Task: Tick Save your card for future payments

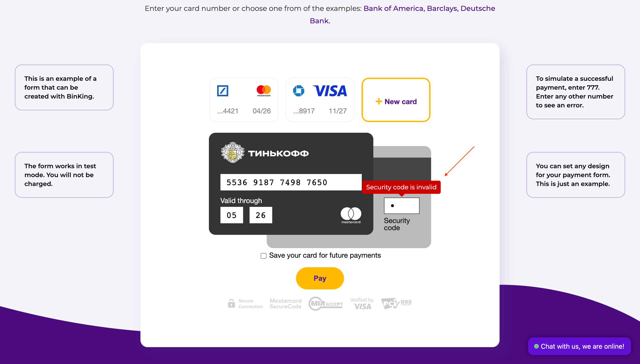Action: (x=263, y=256)
